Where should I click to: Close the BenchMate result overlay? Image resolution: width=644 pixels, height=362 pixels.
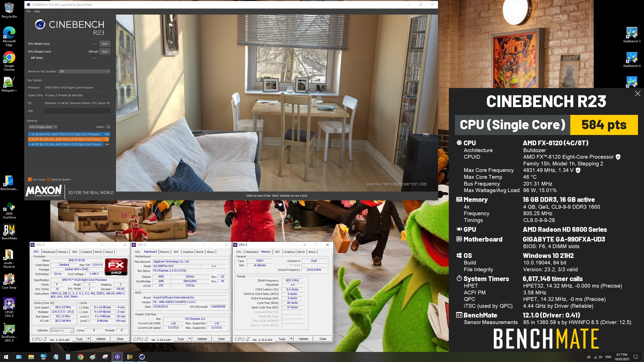tap(637, 94)
